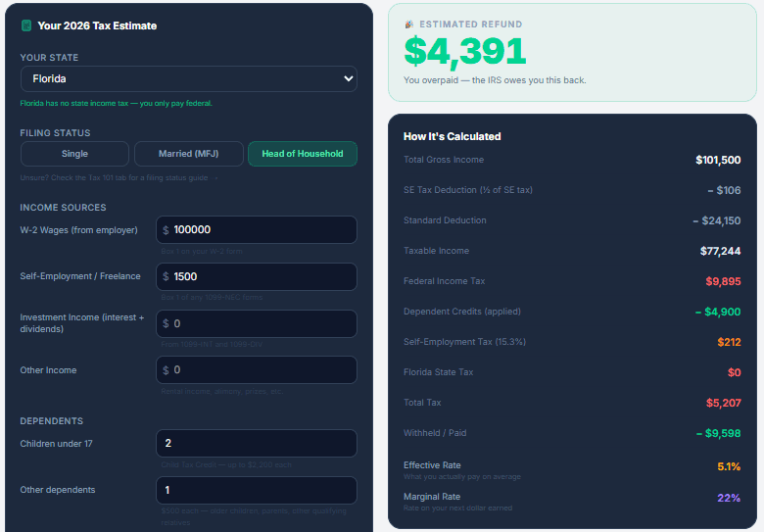Click the $4,391 estimated refund amount
The image size is (764, 532).
pyautogui.click(x=465, y=52)
